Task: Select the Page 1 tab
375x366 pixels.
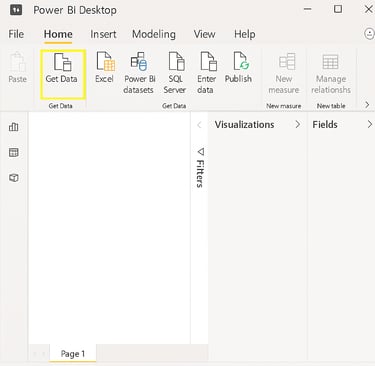Action: tap(73, 353)
